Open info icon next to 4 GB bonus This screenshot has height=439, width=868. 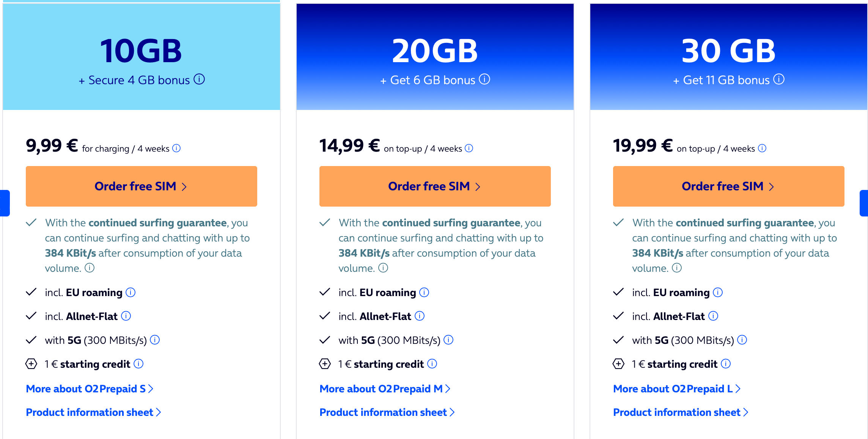pyautogui.click(x=199, y=79)
